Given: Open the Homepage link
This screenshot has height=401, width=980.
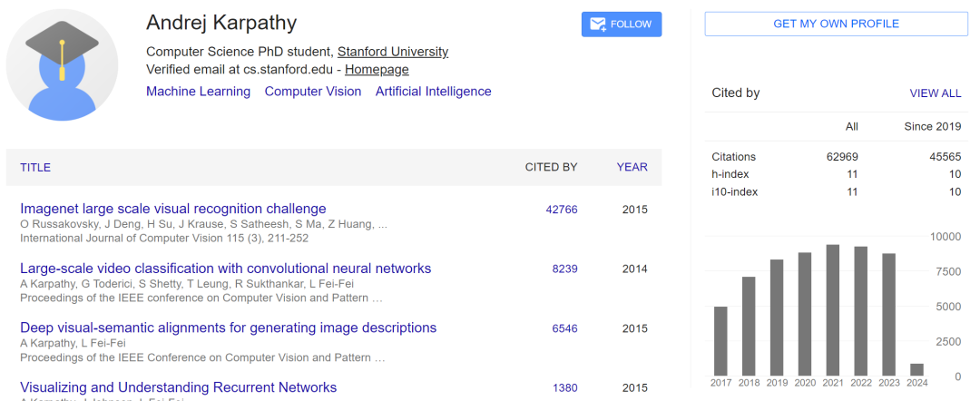Looking at the screenshot, I should 377,69.
